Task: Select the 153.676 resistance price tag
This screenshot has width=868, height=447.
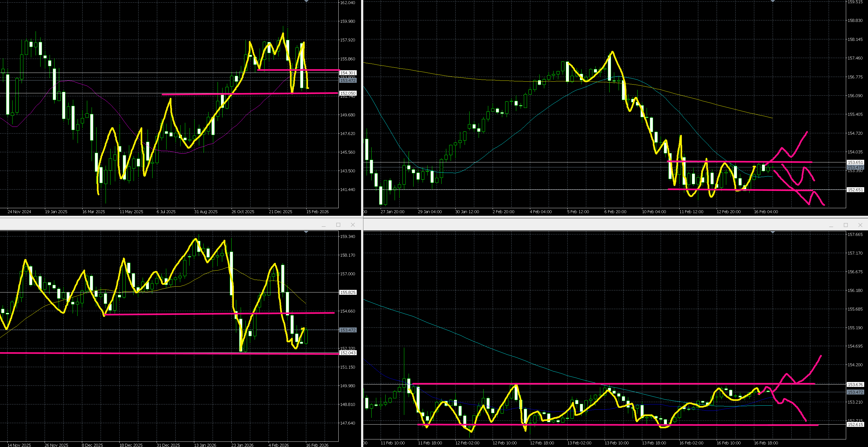Action: pos(855,384)
